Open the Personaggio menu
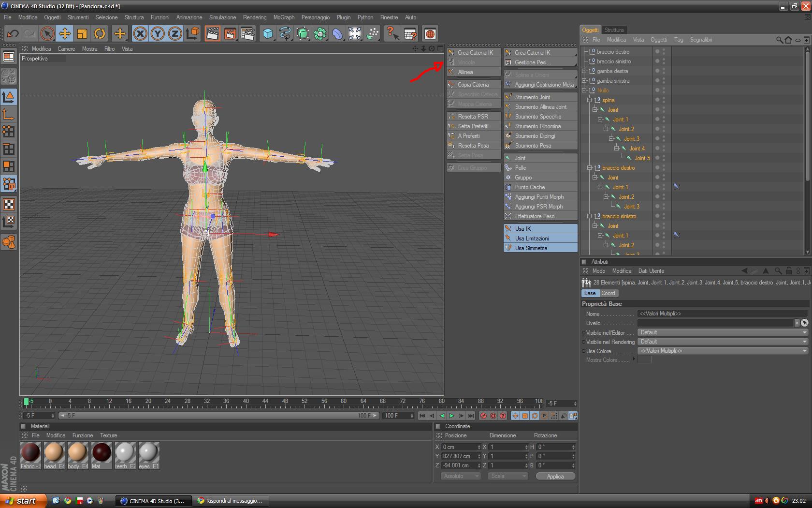This screenshot has width=812, height=508. (x=315, y=17)
